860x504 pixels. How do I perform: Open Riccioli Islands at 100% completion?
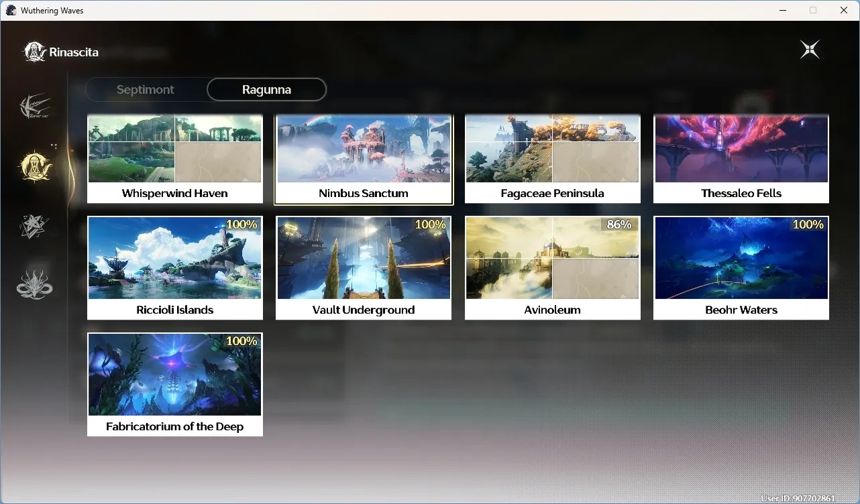click(175, 267)
